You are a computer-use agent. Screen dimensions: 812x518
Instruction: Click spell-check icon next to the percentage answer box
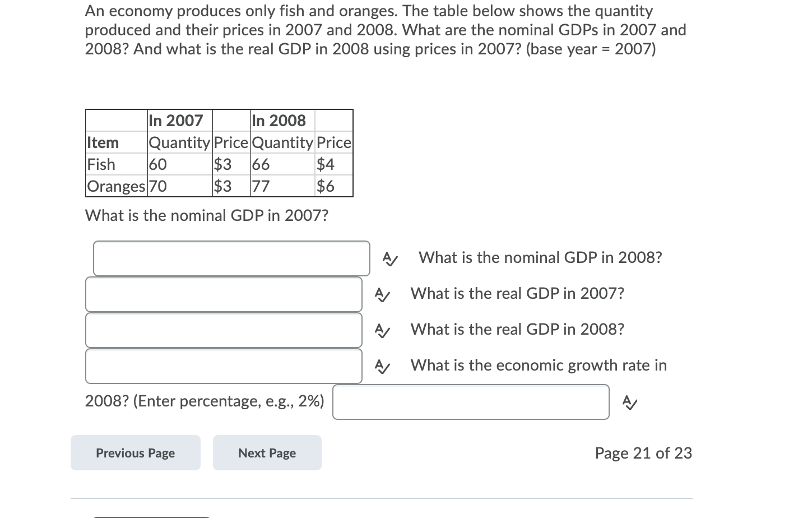click(630, 401)
